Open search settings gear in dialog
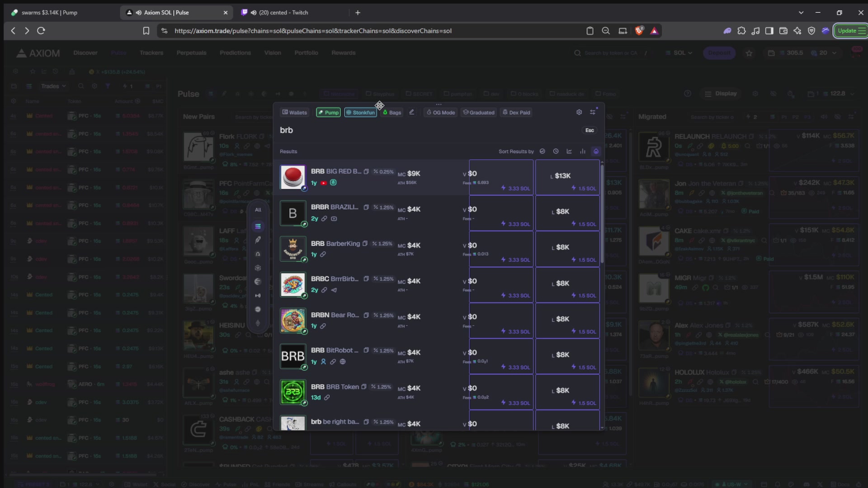 579,112
